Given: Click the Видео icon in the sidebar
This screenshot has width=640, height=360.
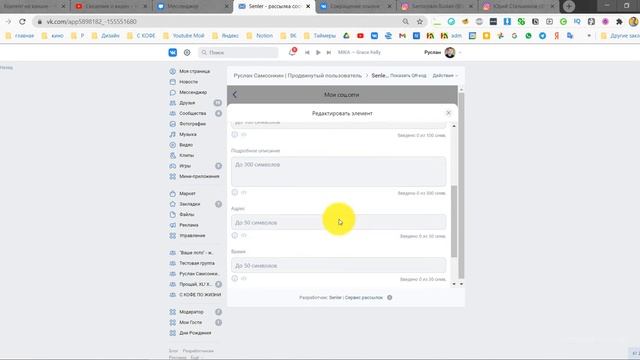Looking at the screenshot, I should [172, 145].
